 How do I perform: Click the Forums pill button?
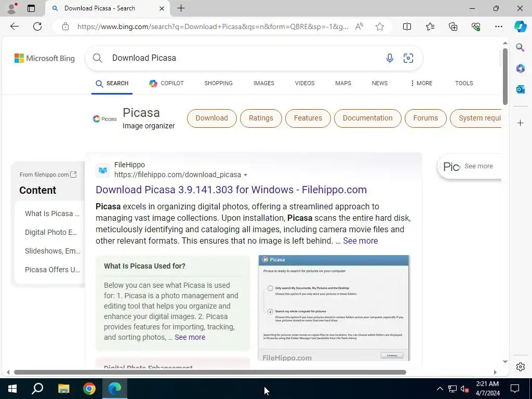[x=425, y=118]
